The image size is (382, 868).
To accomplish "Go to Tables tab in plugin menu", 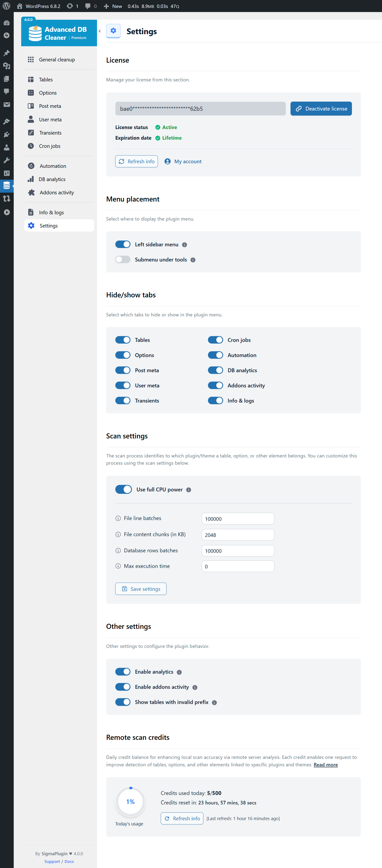I will tap(59, 79).
